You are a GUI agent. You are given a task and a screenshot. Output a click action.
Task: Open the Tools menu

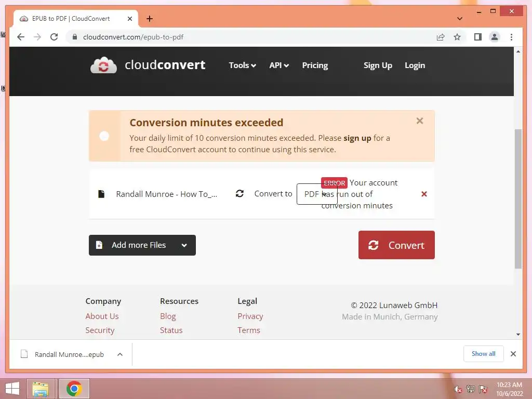tap(242, 65)
